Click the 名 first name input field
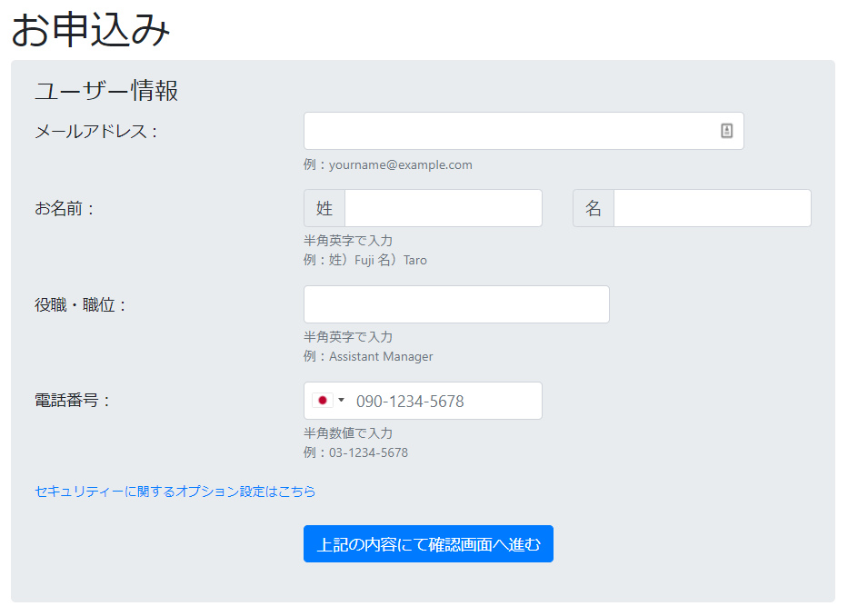 pos(713,208)
